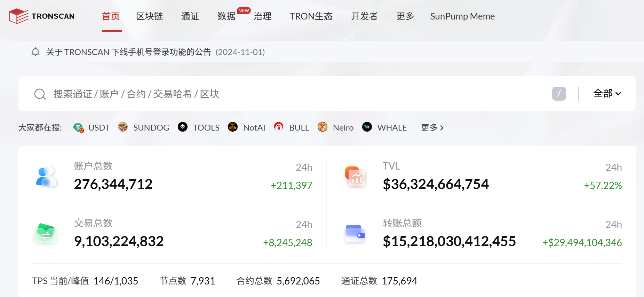Screen dimensions: 644x297
Task: Open the 数据 menu with NEW badge
Action: pyautogui.click(x=226, y=16)
